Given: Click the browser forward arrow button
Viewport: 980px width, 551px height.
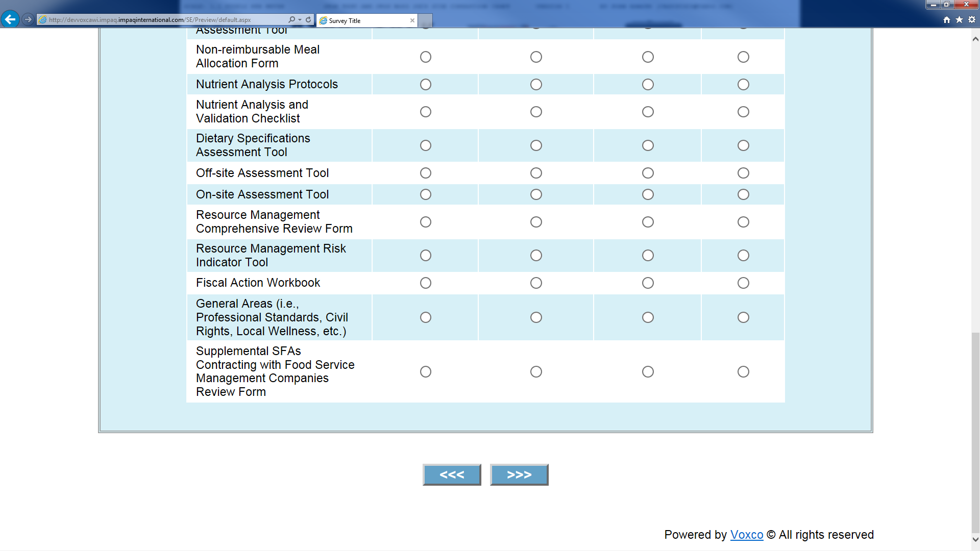Looking at the screenshot, I should [28, 19].
